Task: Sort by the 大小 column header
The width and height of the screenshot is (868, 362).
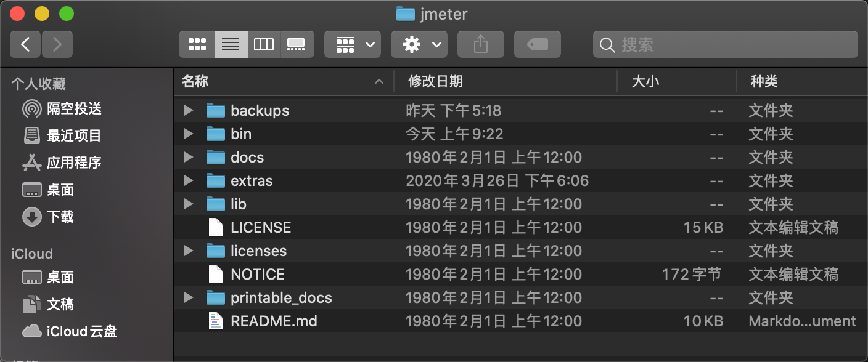Action: (x=677, y=81)
